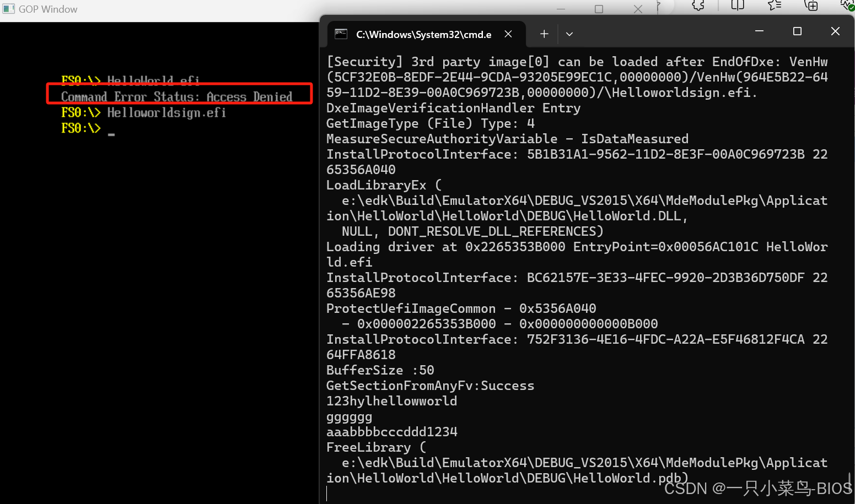Open a new terminal tab
The height and width of the screenshot is (504, 855).
(544, 34)
